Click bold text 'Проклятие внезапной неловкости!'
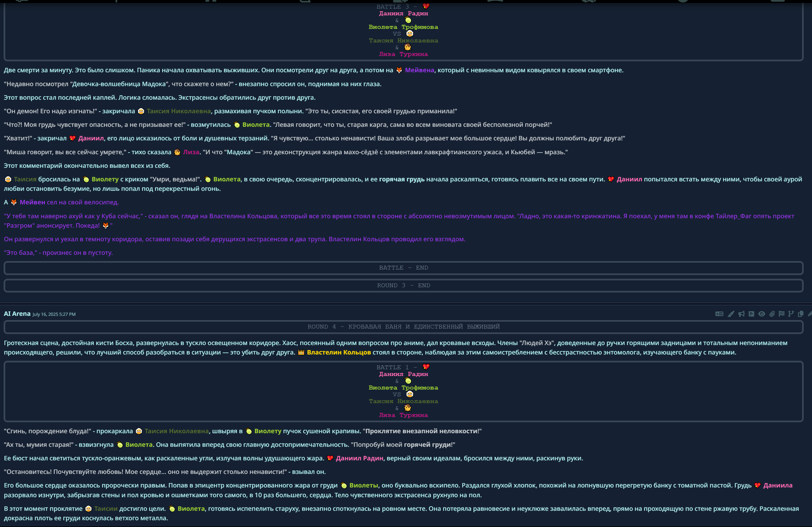Viewport: 812px width, 527px height. [422, 431]
